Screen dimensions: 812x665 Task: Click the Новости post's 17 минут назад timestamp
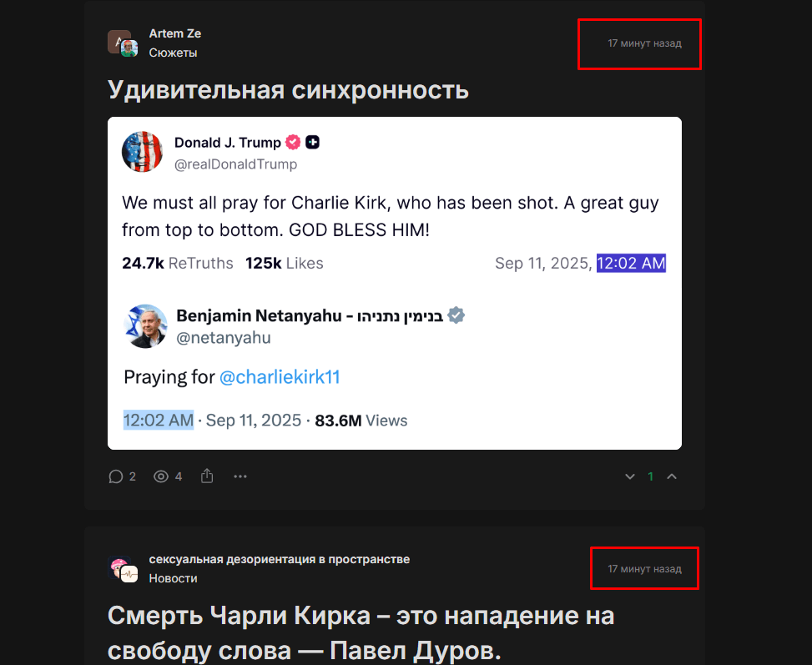click(x=644, y=569)
